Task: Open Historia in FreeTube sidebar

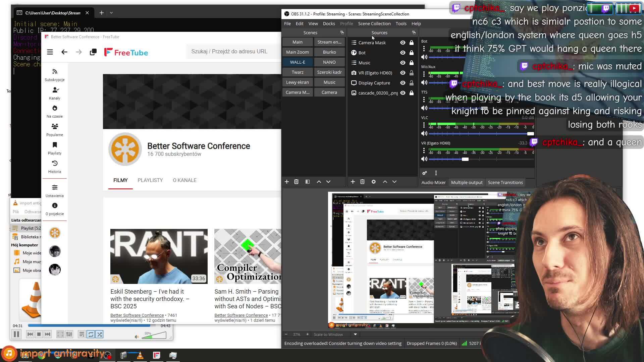Action: 55,167
